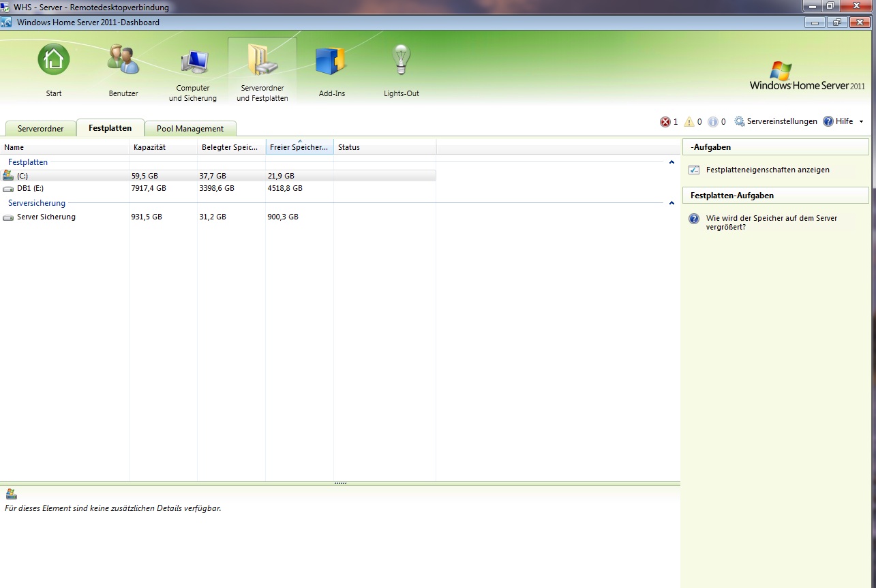Open Wie wird der Speicher vergrößert help link
The image size is (876, 588).
point(772,222)
